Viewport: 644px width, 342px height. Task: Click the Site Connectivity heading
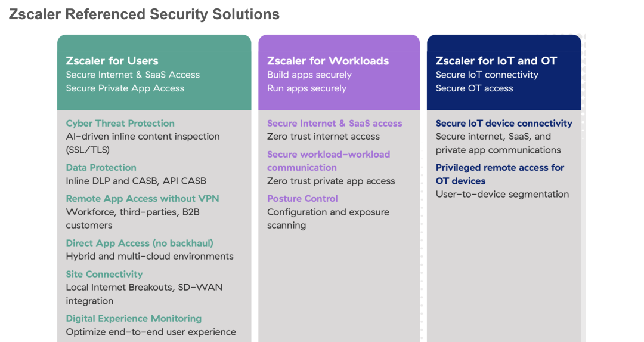click(104, 275)
